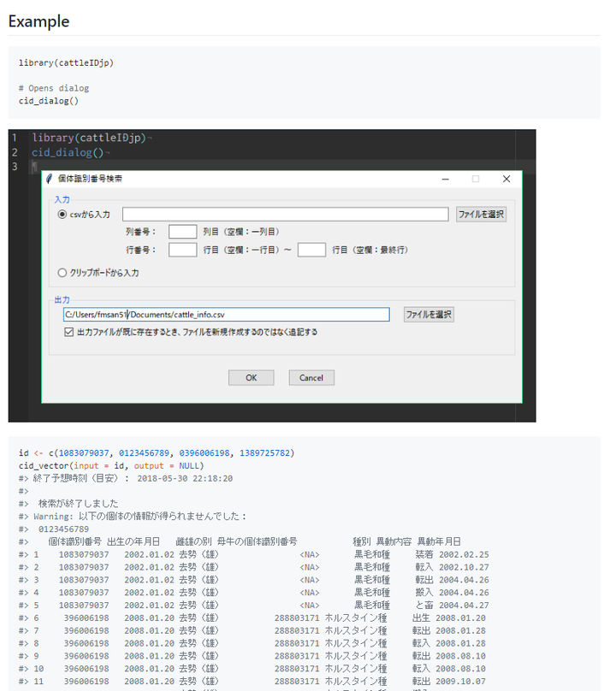This screenshot has height=691, width=616.
Task: Click the 出力 group label
Action: (x=62, y=299)
